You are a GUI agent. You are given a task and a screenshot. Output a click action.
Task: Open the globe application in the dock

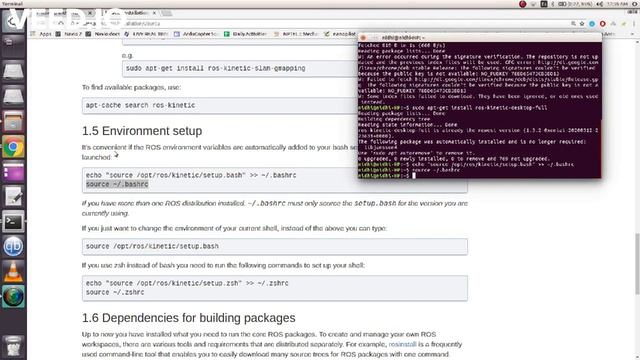[x=13, y=297]
